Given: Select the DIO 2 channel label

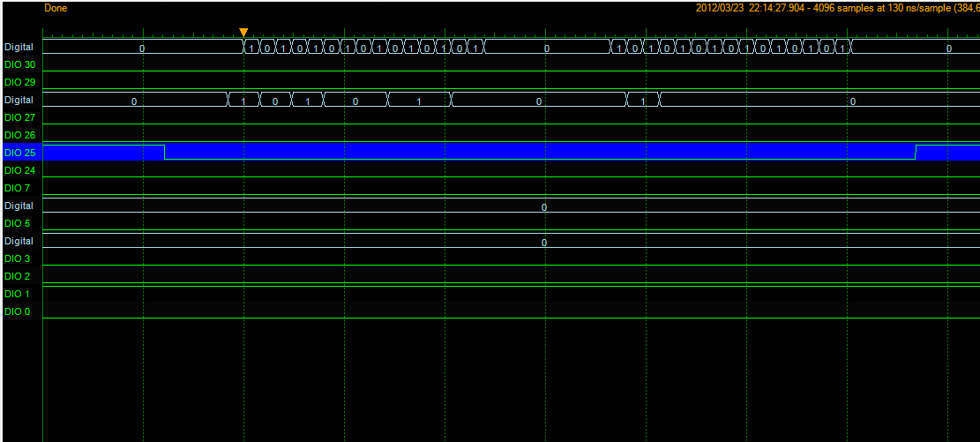Looking at the screenshot, I should (17, 276).
